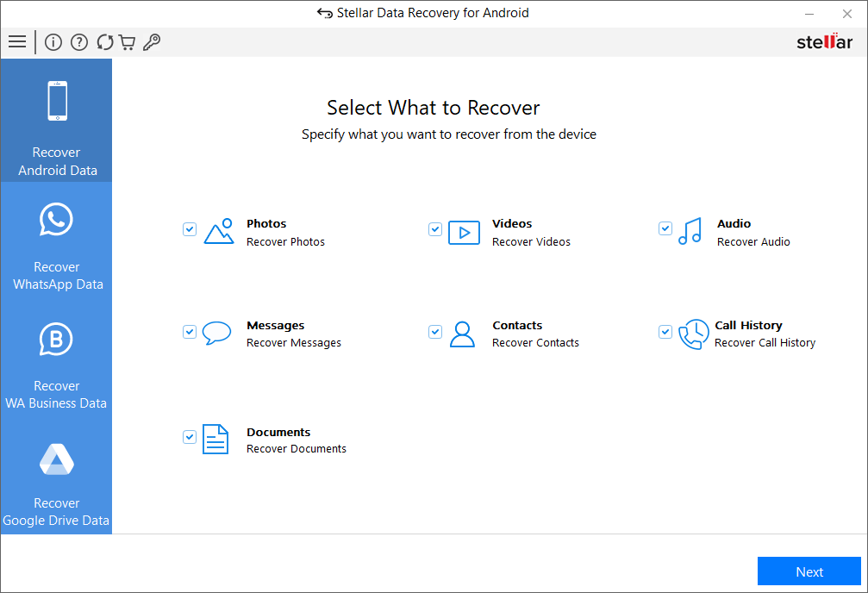Toggle the Contacts recovery checkbox
Screen dimensions: 868x593
[434, 331]
